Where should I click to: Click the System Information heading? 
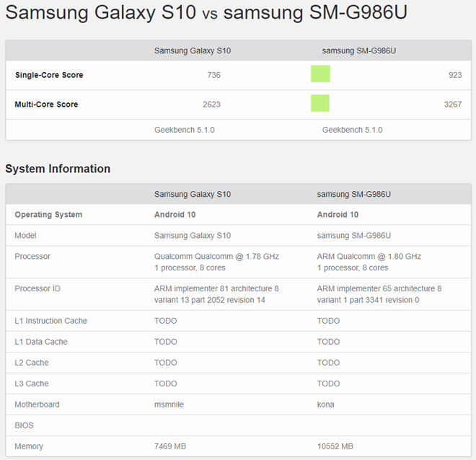click(x=58, y=169)
